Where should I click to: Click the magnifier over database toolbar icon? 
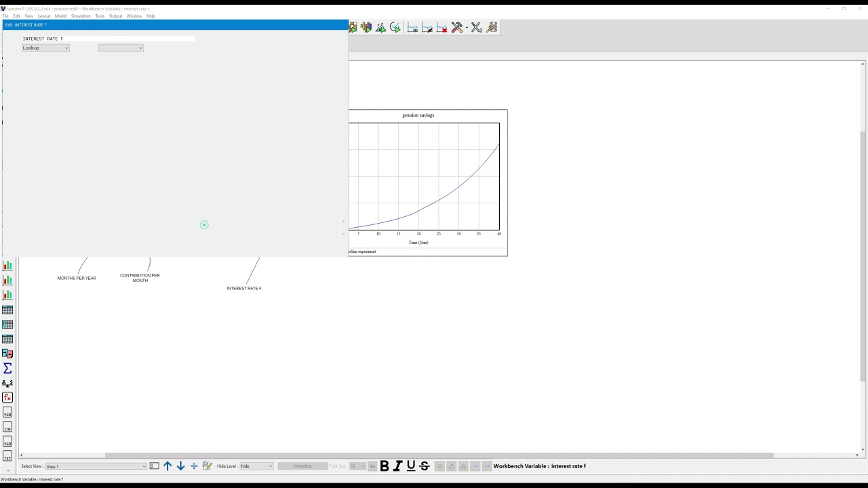pos(492,27)
